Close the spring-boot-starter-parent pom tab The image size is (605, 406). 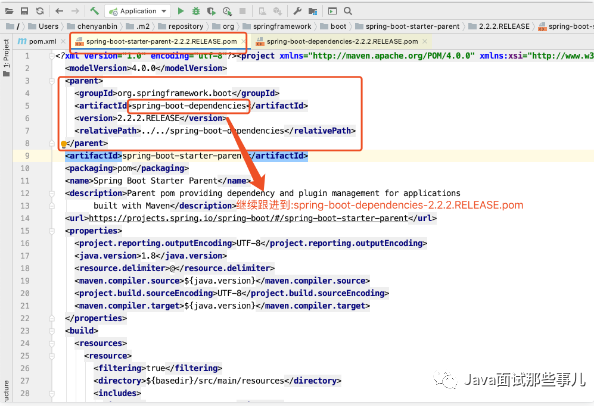pyautogui.click(x=243, y=41)
